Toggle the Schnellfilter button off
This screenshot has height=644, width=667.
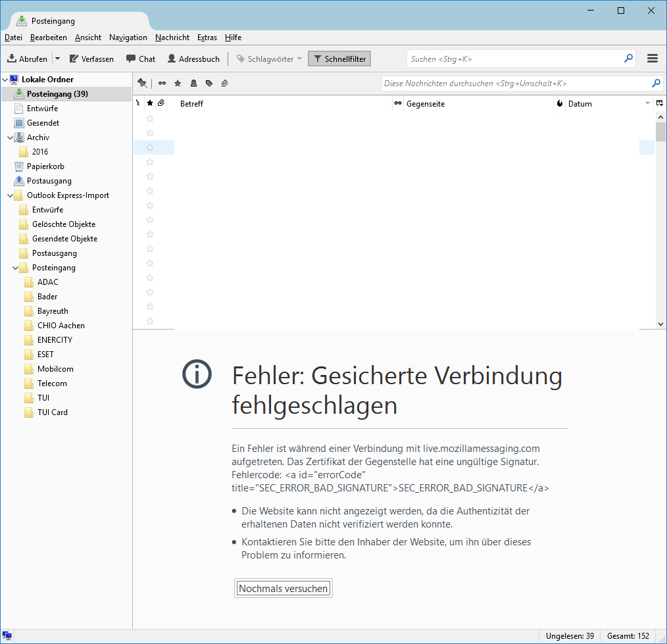pyautogui.click(x=339, y=59)
